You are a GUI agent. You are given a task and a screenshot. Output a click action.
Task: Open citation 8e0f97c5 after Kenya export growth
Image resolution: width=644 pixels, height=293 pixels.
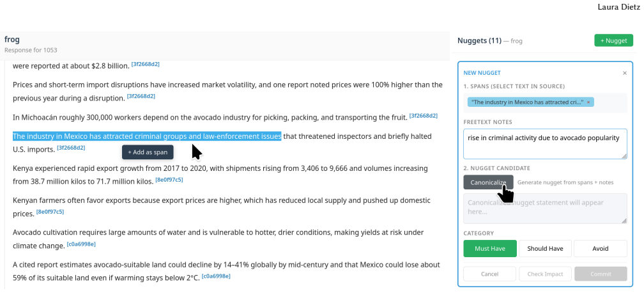click(169, 179)
